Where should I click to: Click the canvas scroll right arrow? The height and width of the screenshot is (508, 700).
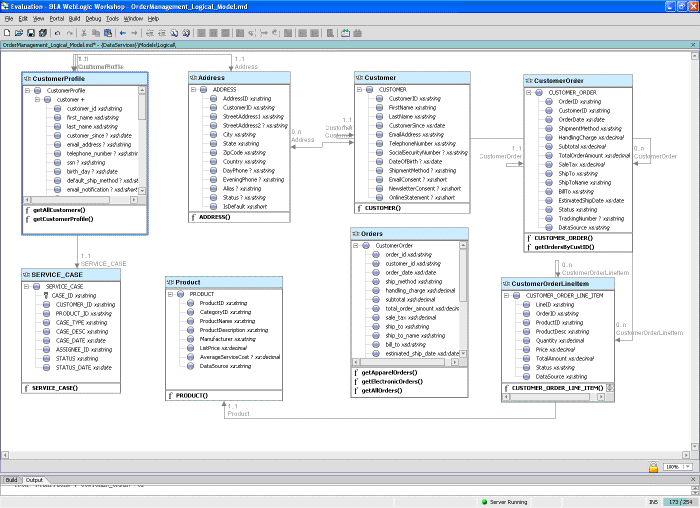tap(686, 455)
